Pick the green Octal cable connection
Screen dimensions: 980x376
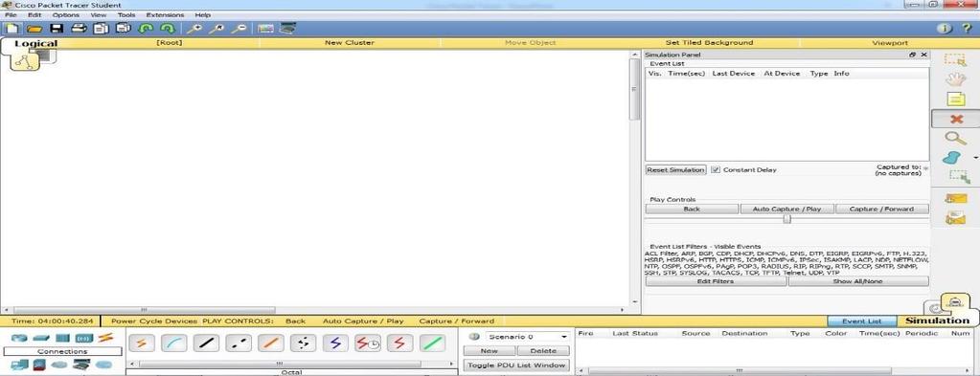pos(432,343)
